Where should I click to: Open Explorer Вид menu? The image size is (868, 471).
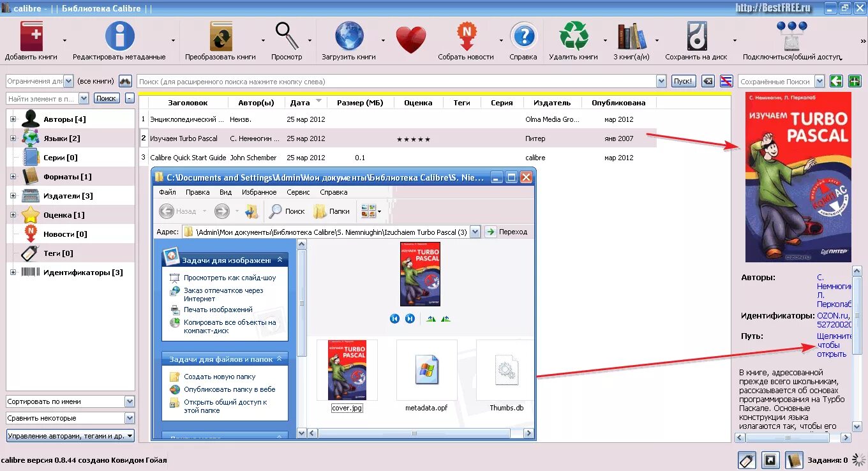[225, 192]
